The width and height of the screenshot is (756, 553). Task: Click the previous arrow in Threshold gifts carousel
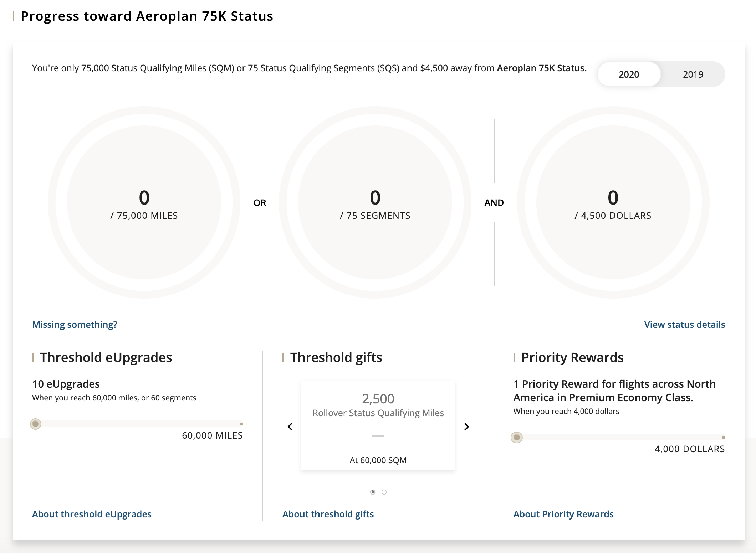point(290,427)
